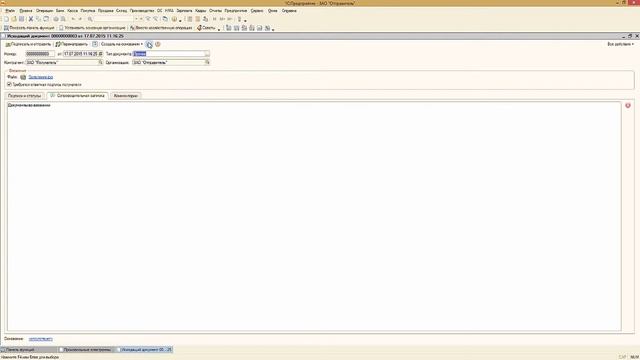This screenshot has width=640, height=360.
Task: Click the Find magnifier icon in toolbar
Action: click(90, 19)
